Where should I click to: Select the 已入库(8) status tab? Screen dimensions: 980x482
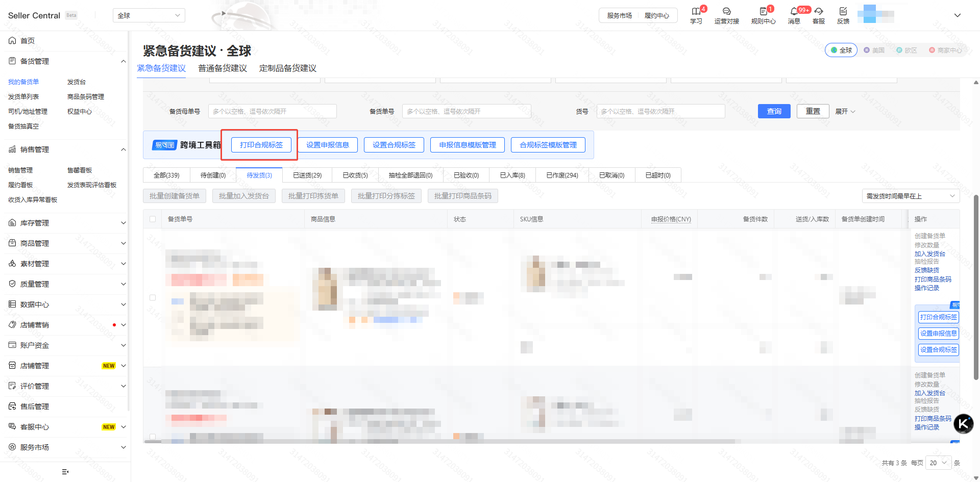tap(512, 175)
